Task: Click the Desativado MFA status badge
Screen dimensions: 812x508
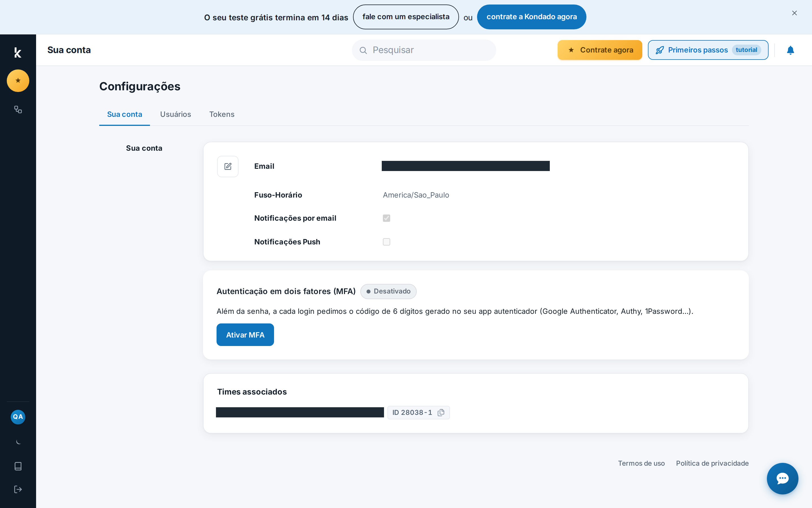Action: (x=388, y=291)
